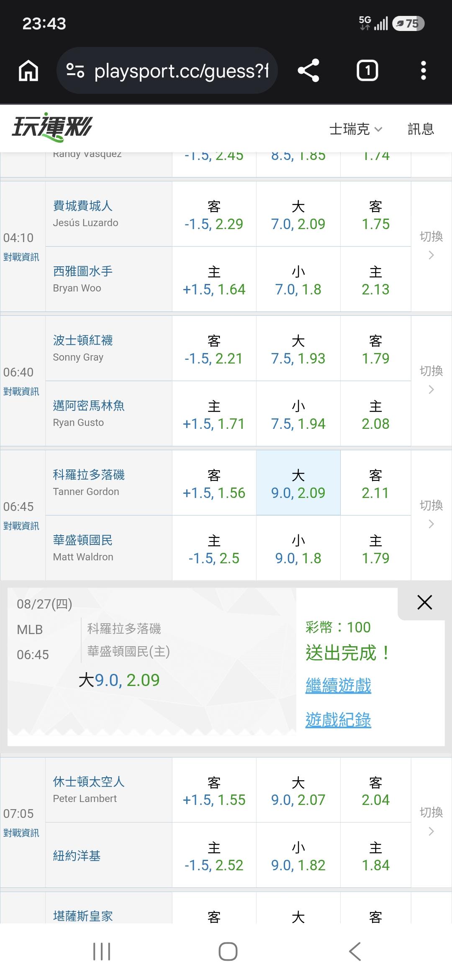Select 客 -1.5, 2.29 for 費城費城人
The image size is (452, 980).
pyautogui.click(x=214, y=214)
